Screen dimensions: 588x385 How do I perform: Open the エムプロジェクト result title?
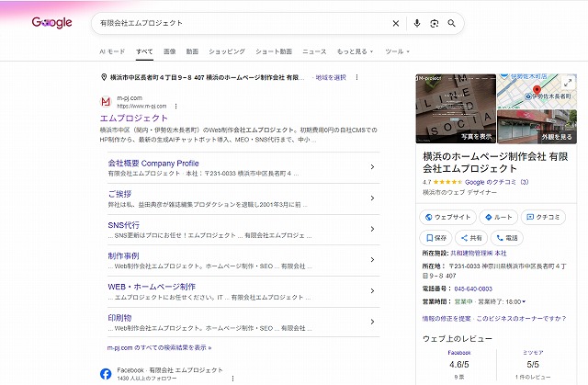(134, 119)
